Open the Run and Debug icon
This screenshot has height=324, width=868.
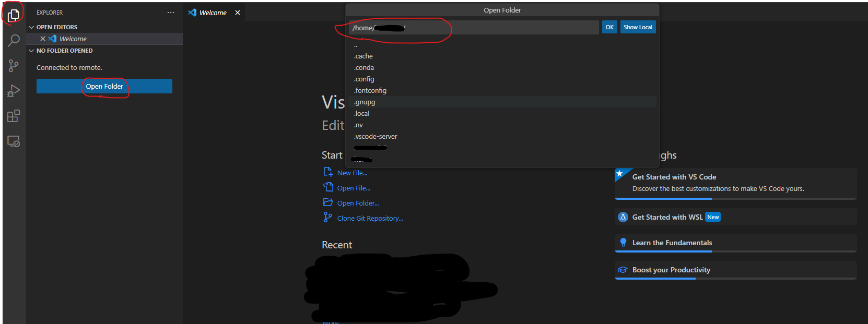[14, 91]
